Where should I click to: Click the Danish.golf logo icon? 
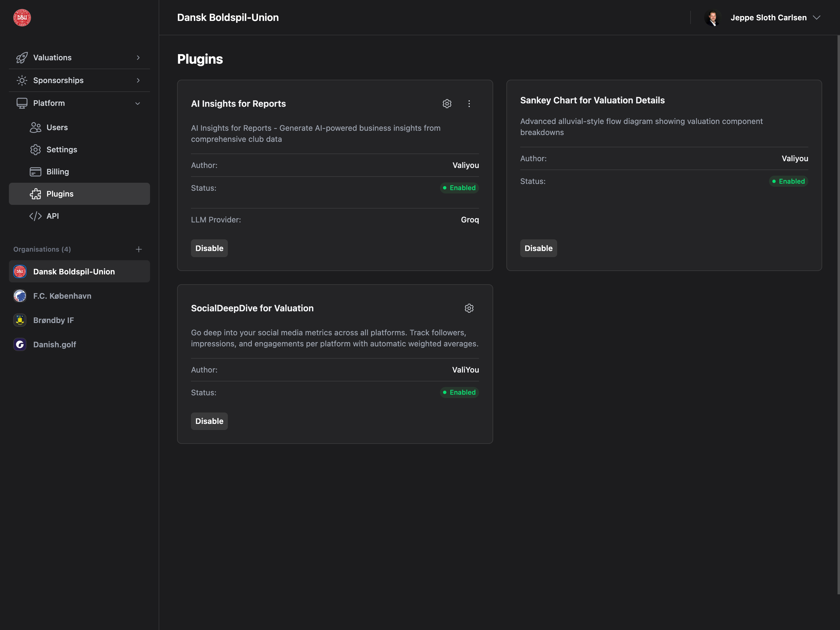pos(20,345)
